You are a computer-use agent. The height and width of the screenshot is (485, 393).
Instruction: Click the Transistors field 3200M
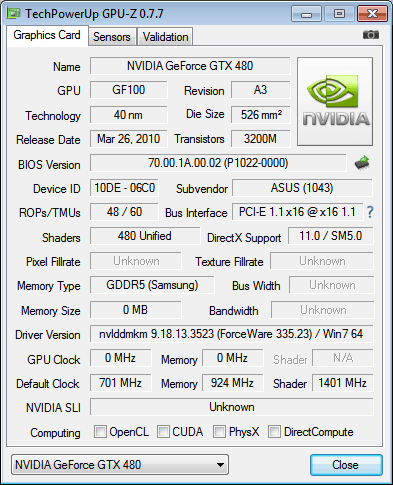(x=260, y=139)
